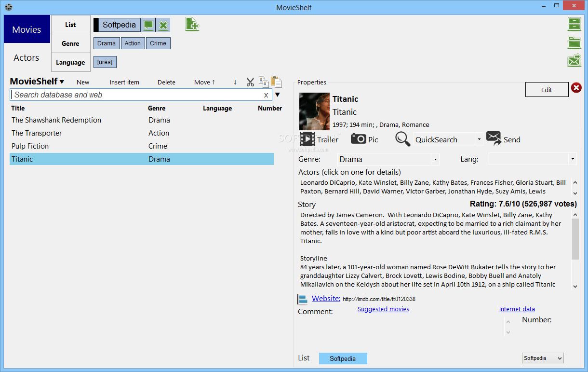Click the actors list text
588x372 pixels.
pos(433,187)
